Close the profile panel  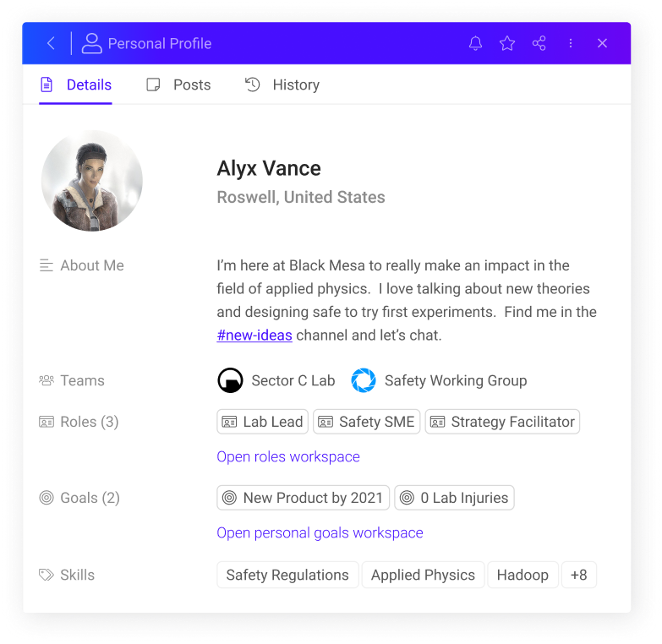tap(602, 43)
